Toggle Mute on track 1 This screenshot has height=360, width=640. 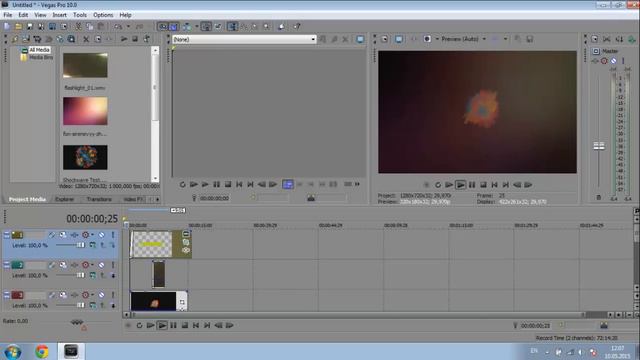[x=102, y=235]
